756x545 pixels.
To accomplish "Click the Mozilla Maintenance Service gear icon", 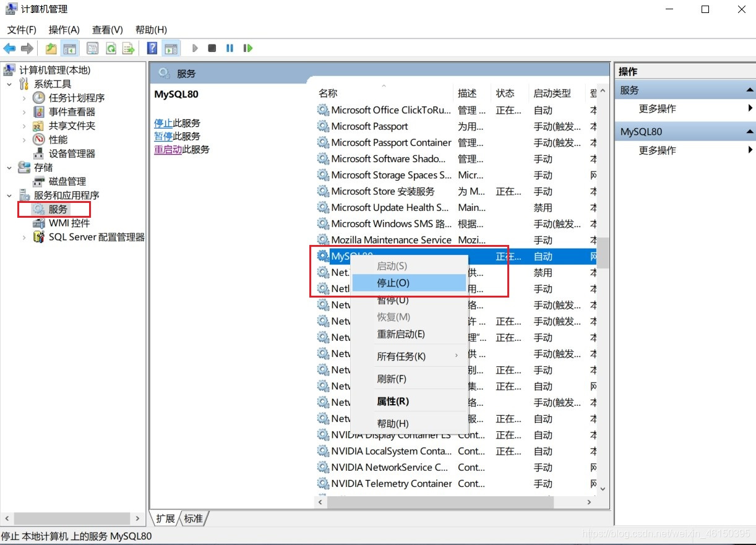I will pyautogui.click(x=323, y=240).
